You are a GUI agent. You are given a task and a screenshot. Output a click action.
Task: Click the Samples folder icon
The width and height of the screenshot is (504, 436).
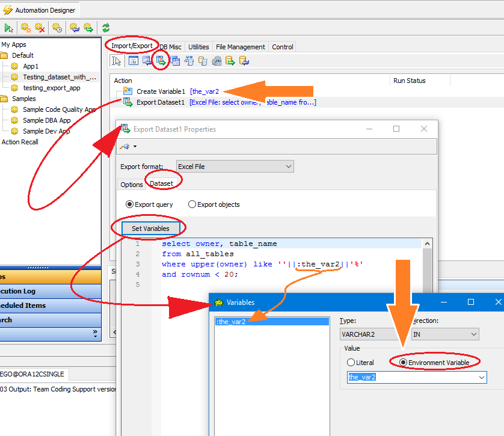(x=4, y=99)
